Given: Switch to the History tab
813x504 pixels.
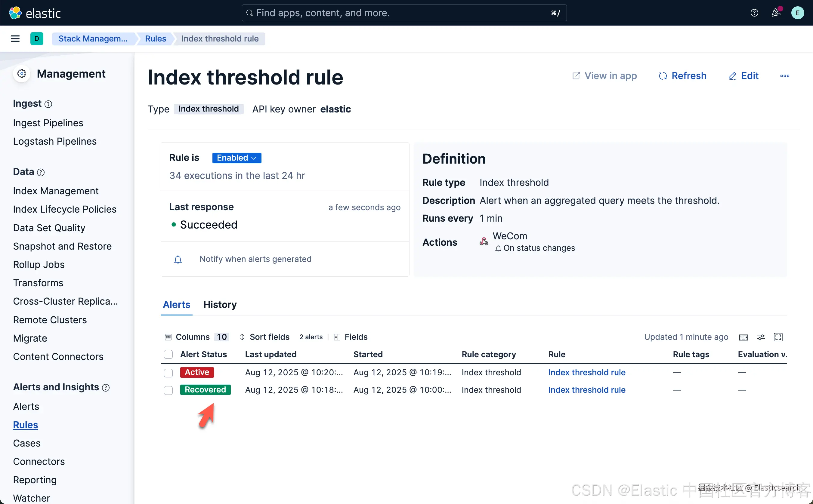Looking at the screenshot, I should (x=220, y=305).
